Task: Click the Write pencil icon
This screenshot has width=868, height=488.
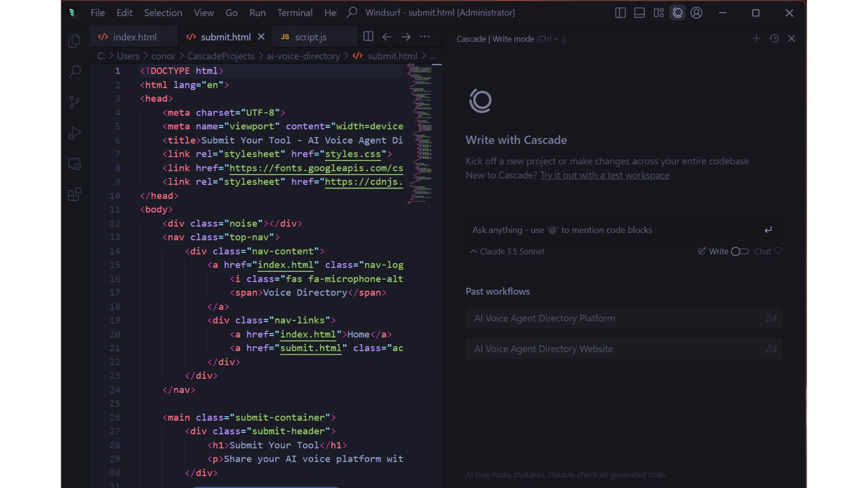Action: point(701,251)
